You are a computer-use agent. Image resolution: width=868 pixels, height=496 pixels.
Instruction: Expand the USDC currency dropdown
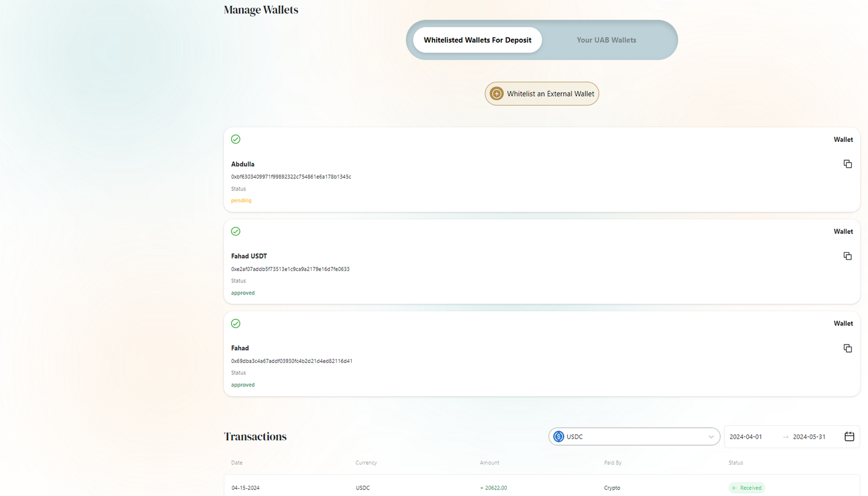[634, 437]
